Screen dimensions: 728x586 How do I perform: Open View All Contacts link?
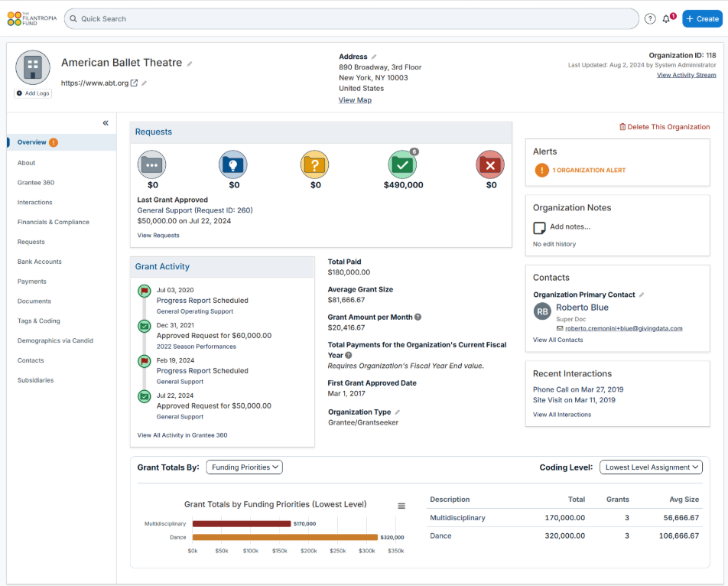coord(557,340)
